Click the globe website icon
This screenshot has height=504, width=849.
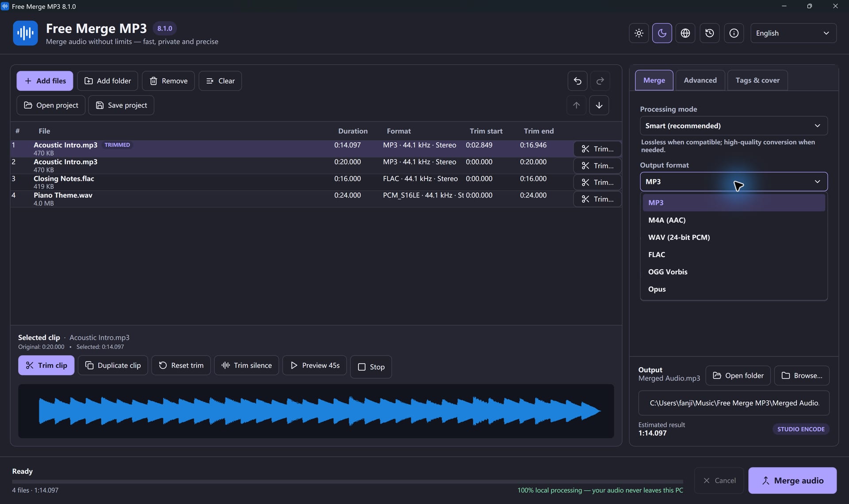pos(685,33)
